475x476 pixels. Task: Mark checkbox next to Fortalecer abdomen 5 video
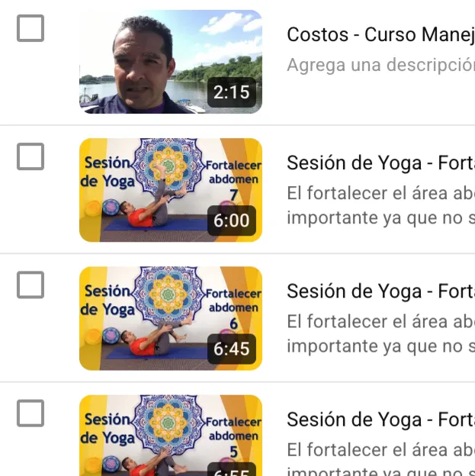click(x=30, y=413)
